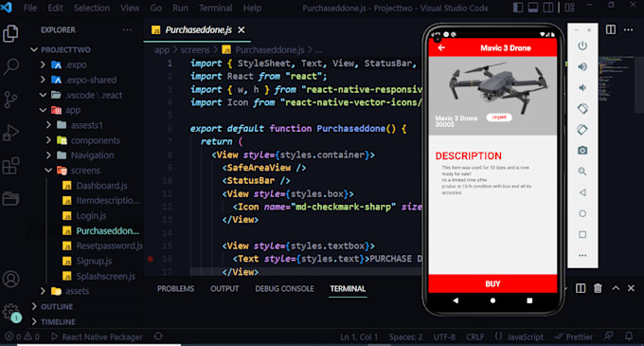Switch to the DEBUG CONSOLE tab
This screenshot has width=644, height=346.
point(285,289)
